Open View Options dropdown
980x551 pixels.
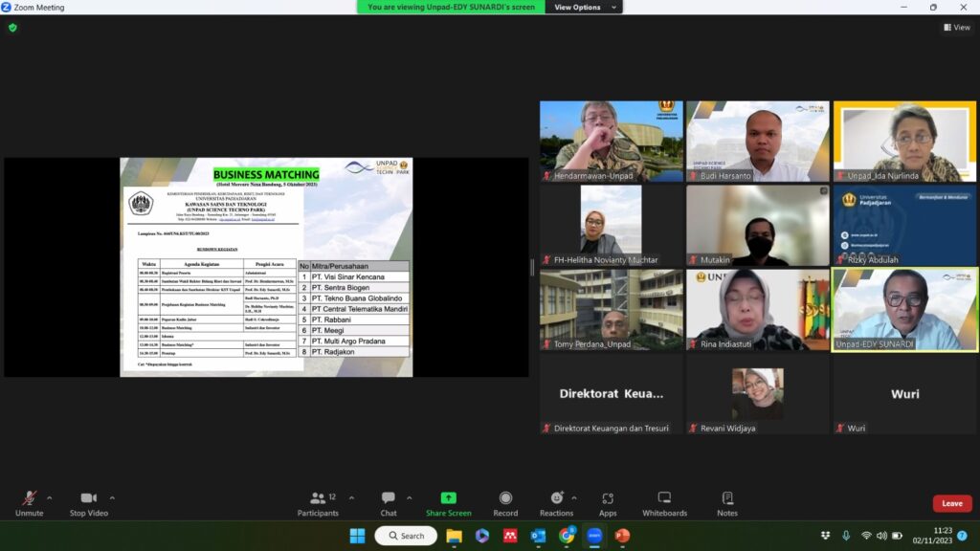tap(584, 7)
